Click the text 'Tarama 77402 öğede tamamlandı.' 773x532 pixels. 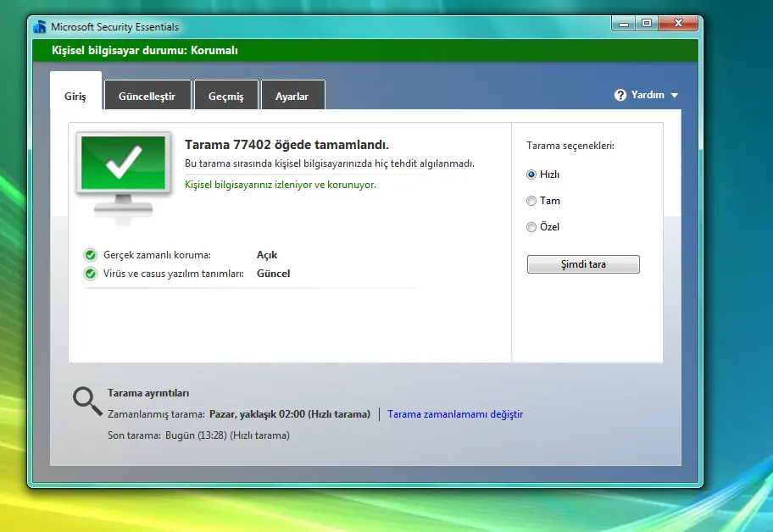tap(286, 145)
